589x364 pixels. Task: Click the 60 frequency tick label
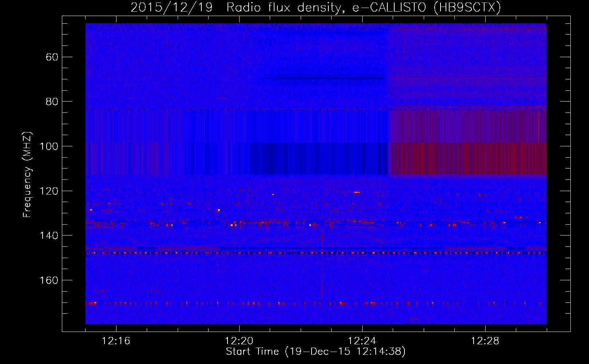pos(52,57)
